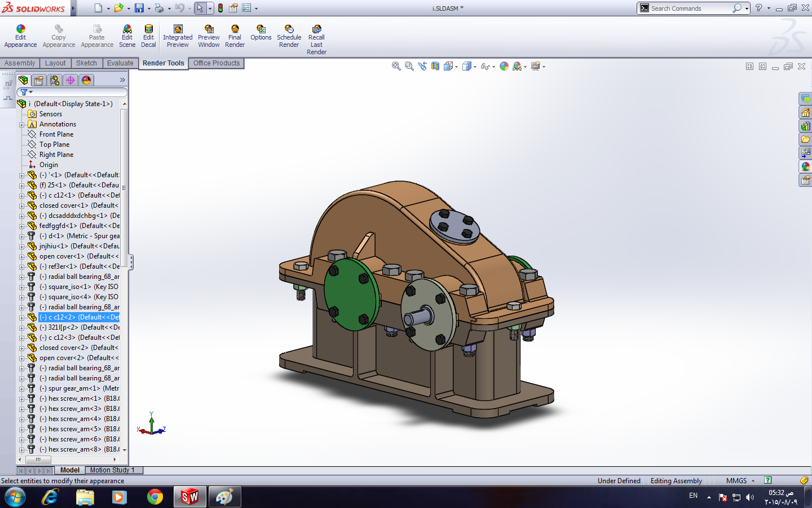Open Internet Explorer from the taskbar

pos(50,497)
